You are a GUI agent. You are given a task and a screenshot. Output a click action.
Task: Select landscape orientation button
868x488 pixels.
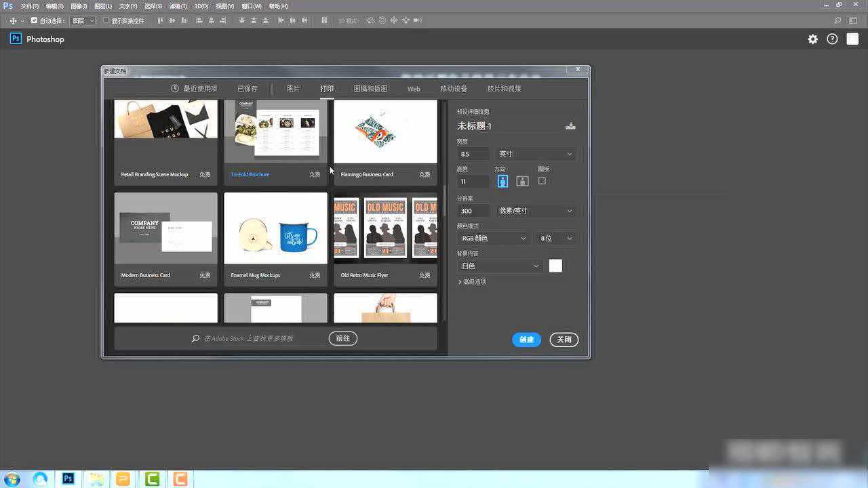click(x=522, y=181)
